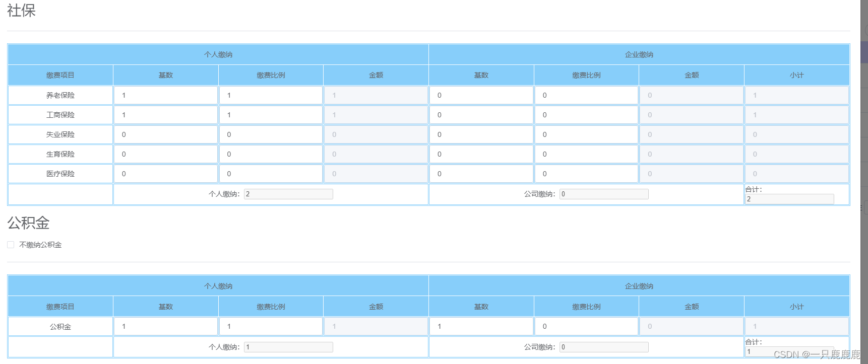Select the 养老保险 row label
The image size is (868, 364).
click(x=60, y=95)
